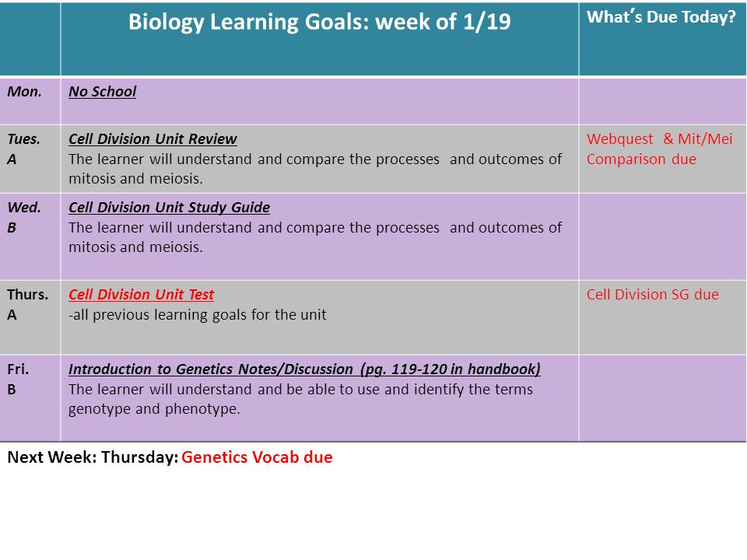Image resolution: width=747 pixels, height=560 pixels.
Task: Open the Cell Division Unit Review link
Action: pos(153,138)
